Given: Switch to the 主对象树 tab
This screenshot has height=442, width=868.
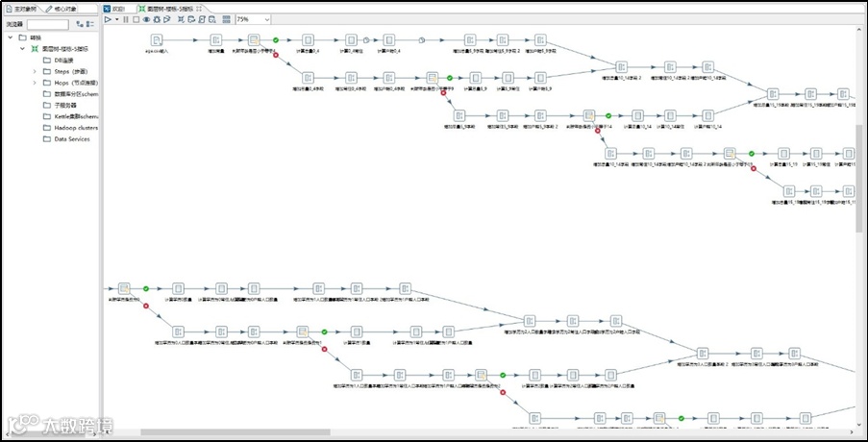Looking at the screenshot, I should 22,9.
